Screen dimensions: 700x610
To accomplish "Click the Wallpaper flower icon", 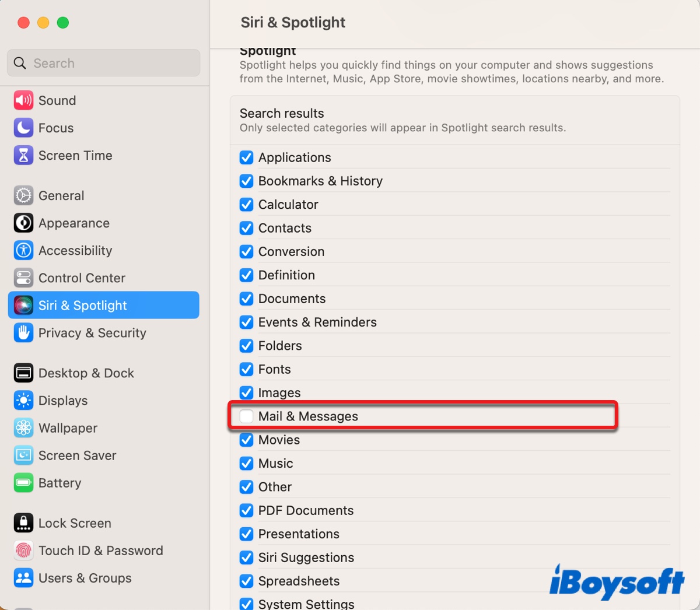I will [23, 427].
